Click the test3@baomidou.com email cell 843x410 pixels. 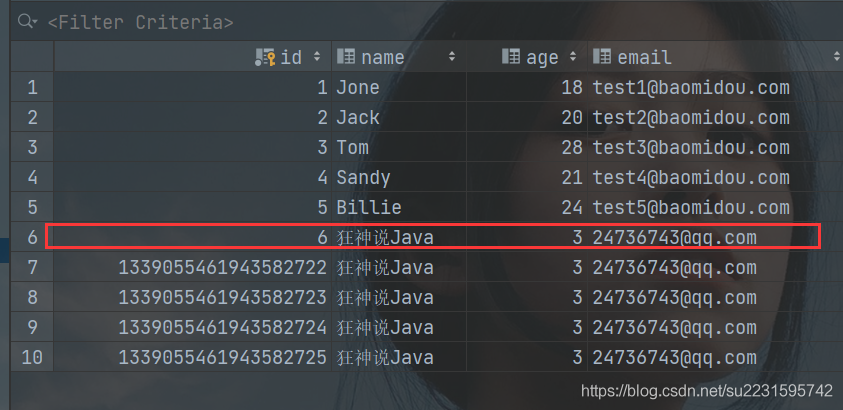point(690,148)
